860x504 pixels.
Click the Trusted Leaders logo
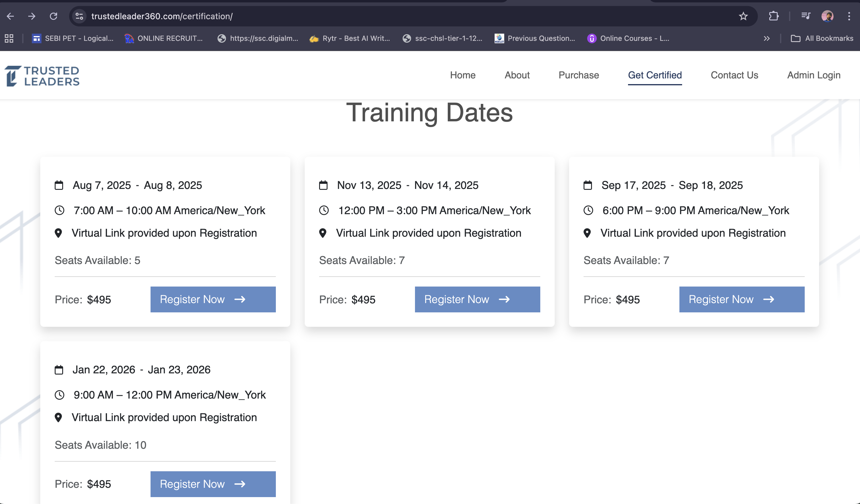[42, 76]
